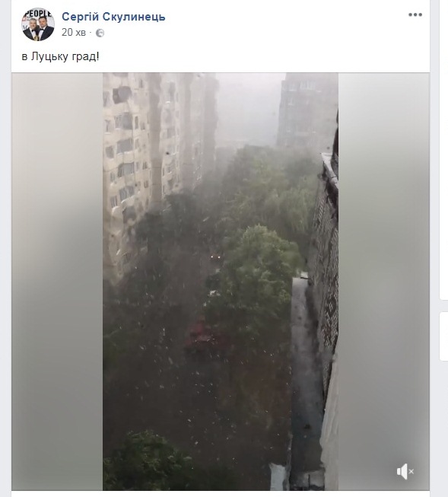Image resolution: width=448 pixels, height=497 pixels.
Task: Click the "20 хв" post timestamp
Action: 74,32
